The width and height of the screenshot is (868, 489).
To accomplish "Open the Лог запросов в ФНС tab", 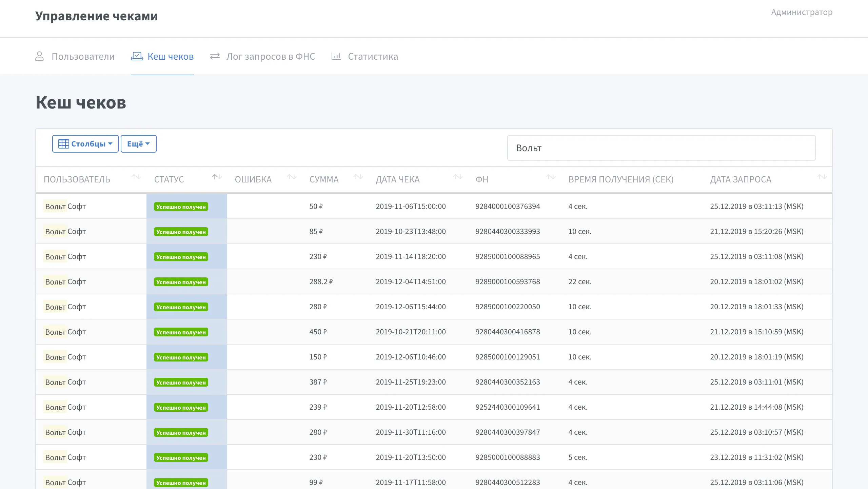I will pyautogui.click(x=270, y=56).
